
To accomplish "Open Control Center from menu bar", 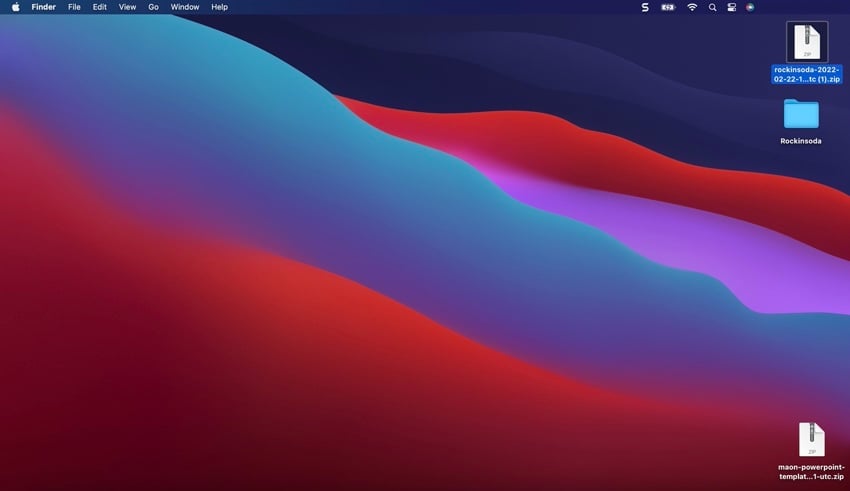I will point(731,7).
